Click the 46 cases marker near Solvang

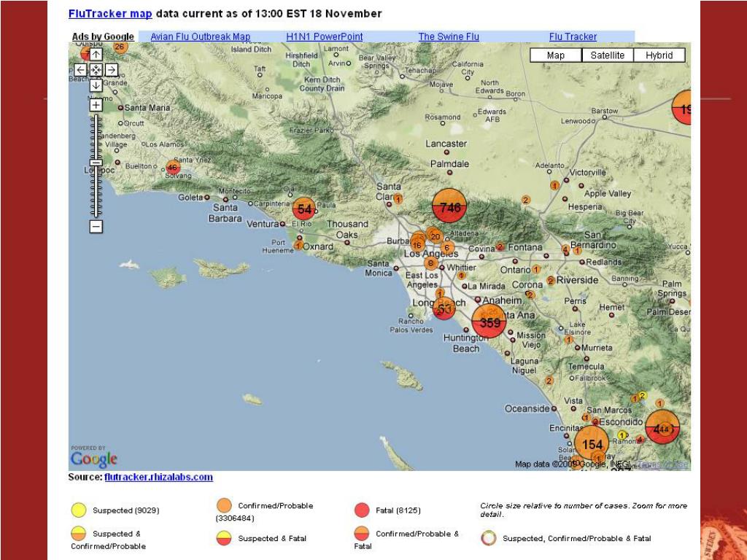point(172,168)
